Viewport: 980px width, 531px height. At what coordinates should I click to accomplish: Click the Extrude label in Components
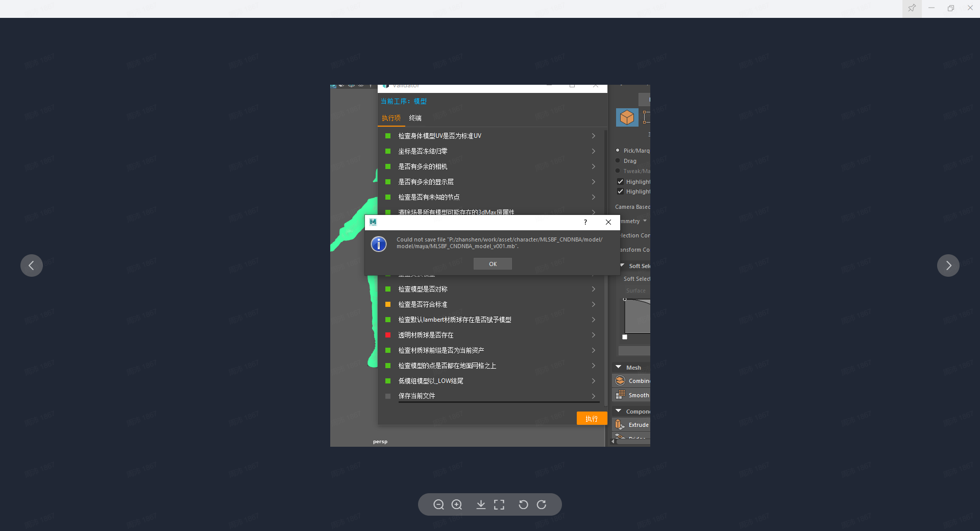[x=639, y=425]
